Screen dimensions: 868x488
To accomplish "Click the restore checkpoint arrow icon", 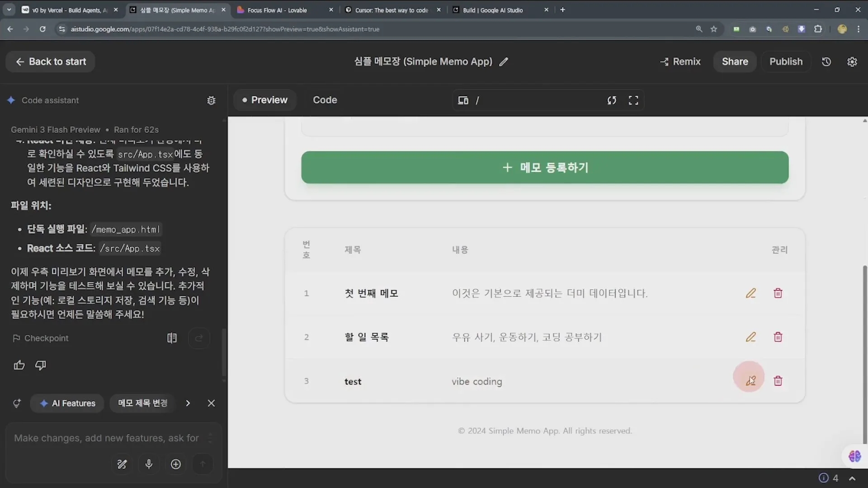I will [x=199, y=338].
